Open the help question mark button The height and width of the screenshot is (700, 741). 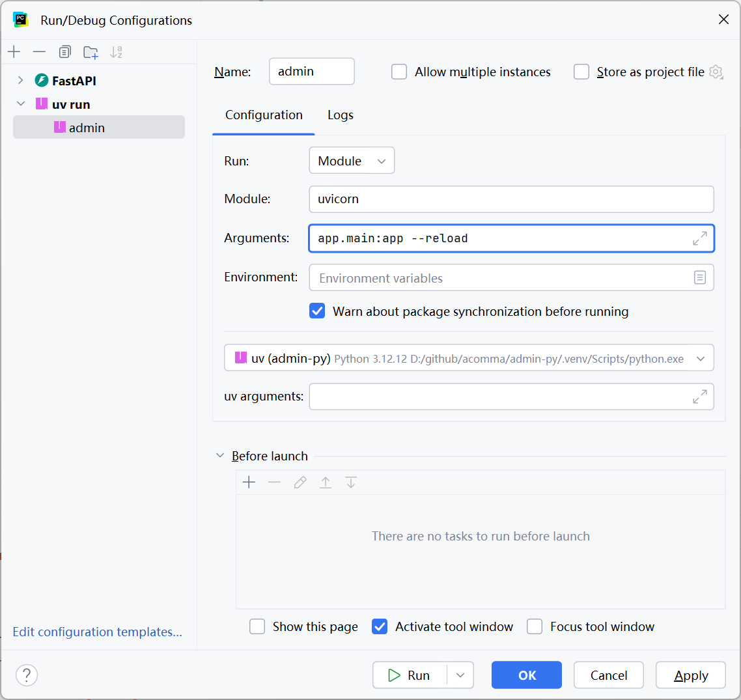(27, 675)
